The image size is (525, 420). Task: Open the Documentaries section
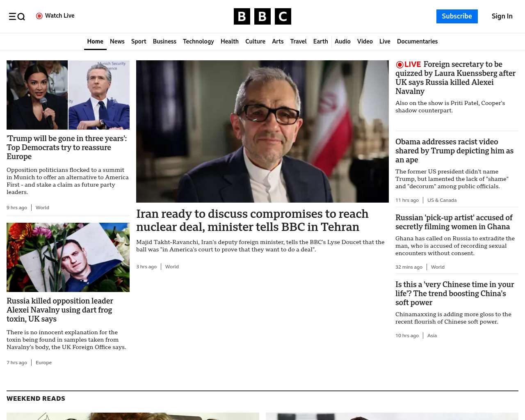tap(417, 41)
